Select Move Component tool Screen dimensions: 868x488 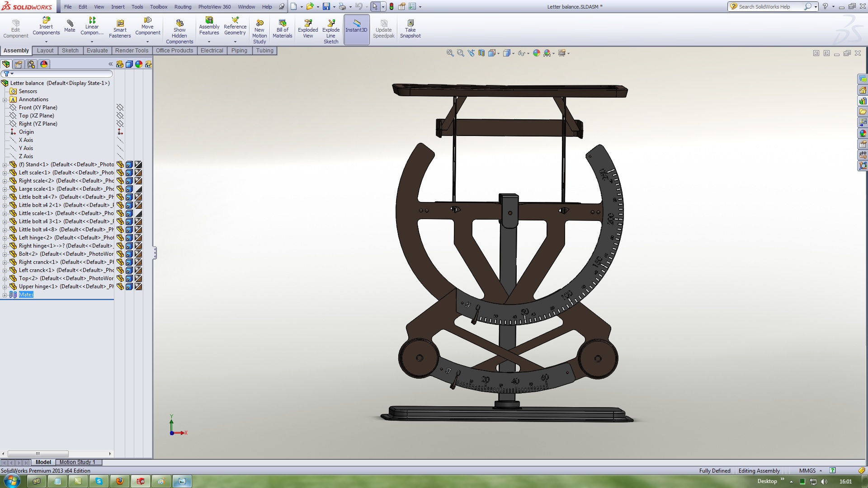(147, 26)
